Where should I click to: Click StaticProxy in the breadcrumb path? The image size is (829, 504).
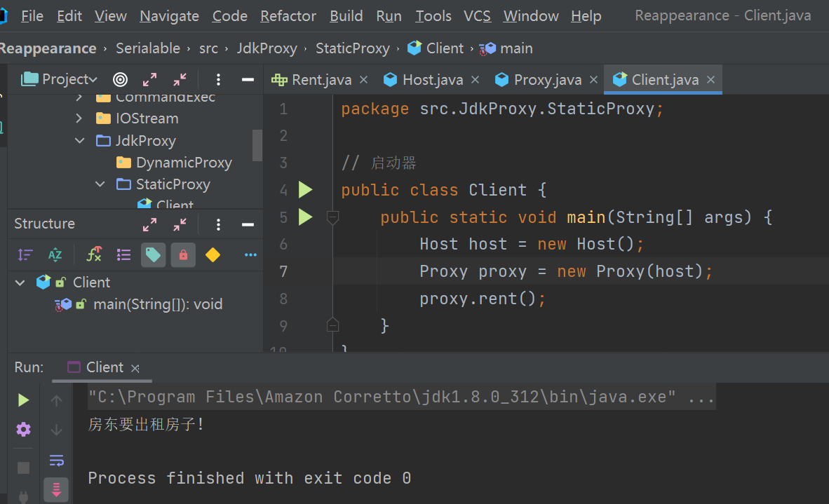pyautogui.click(x=352, y=48)
